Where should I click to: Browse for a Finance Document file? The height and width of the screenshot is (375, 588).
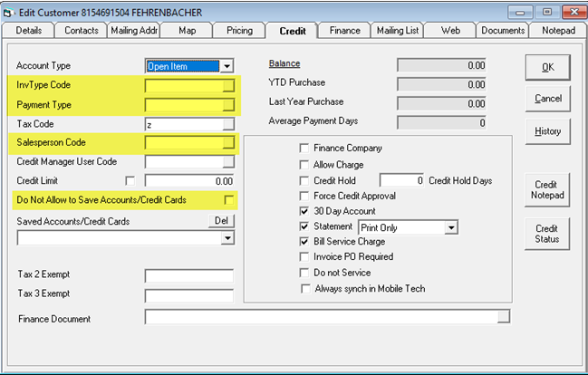(504, 317)
